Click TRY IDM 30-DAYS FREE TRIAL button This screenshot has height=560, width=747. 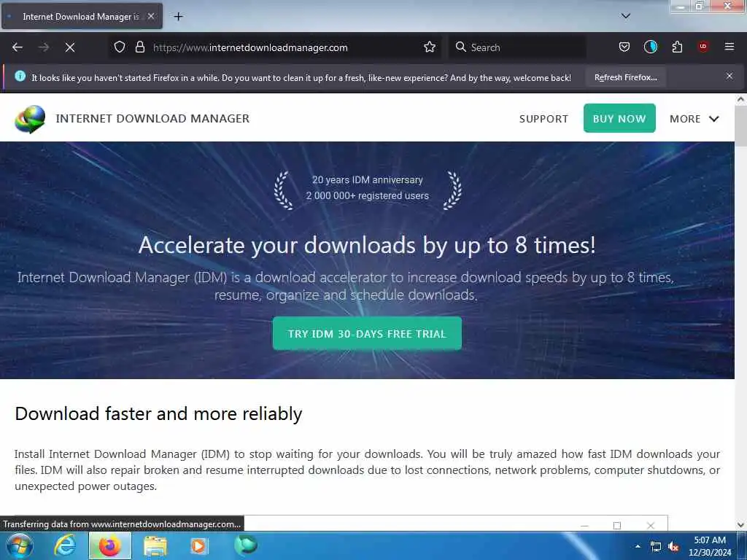pos(367,333)
